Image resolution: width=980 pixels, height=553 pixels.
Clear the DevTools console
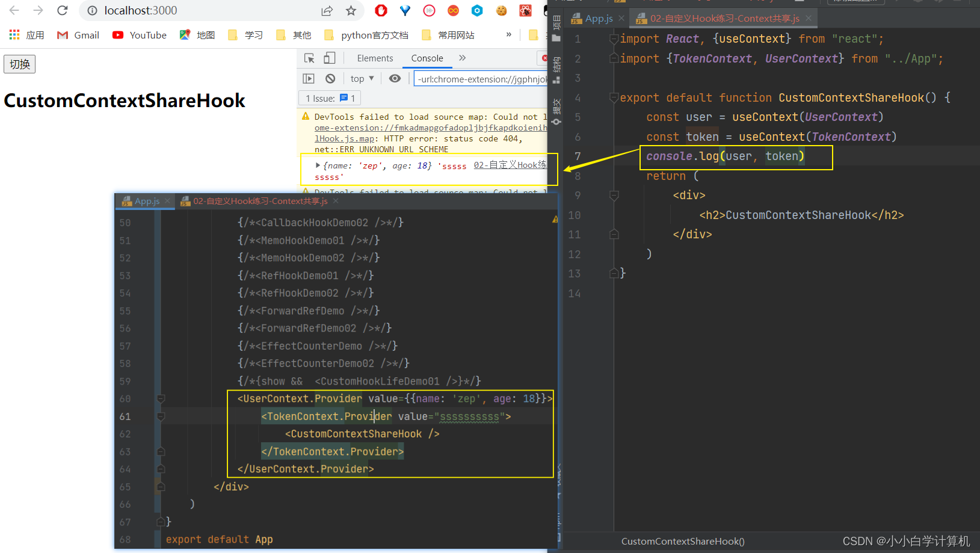tap(330, 78)
